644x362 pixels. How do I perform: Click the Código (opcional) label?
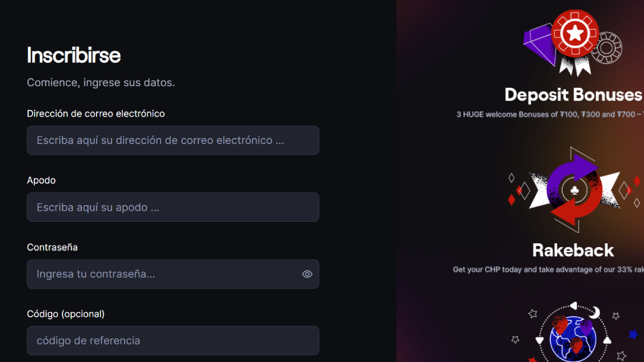click(x=66, y=314)
